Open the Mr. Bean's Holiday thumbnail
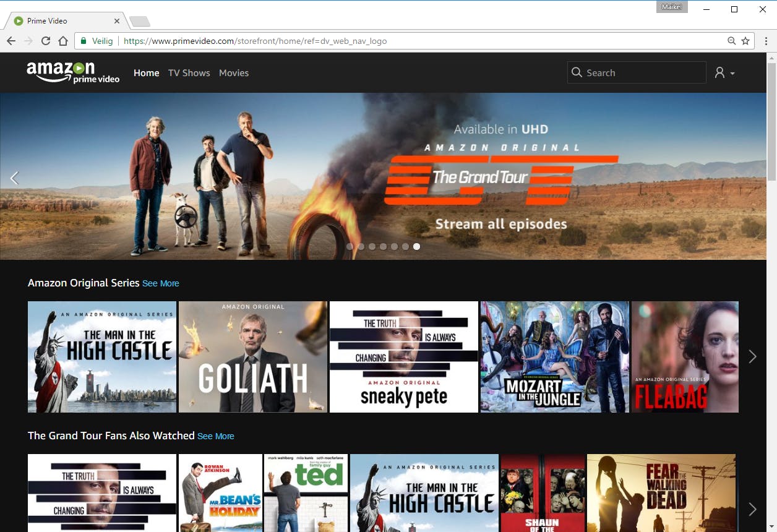The image size is (777, 532). [220, 493]
